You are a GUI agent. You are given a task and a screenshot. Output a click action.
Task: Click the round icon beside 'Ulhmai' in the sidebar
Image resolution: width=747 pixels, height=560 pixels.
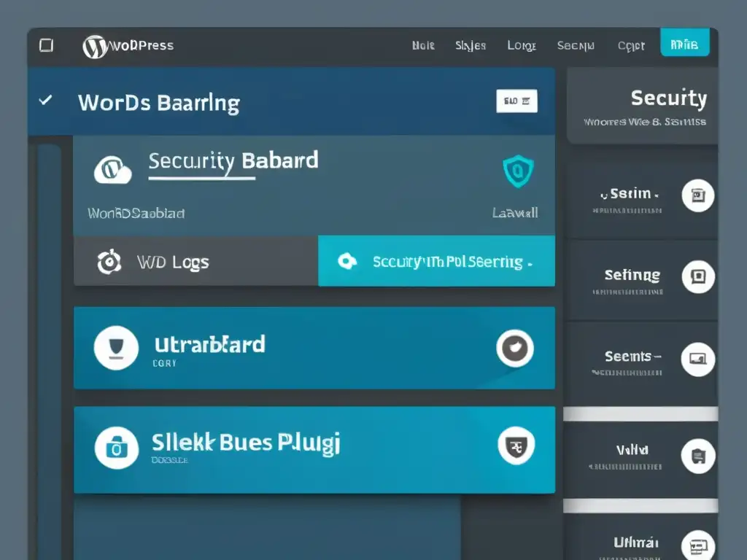[x=698, y=545]
